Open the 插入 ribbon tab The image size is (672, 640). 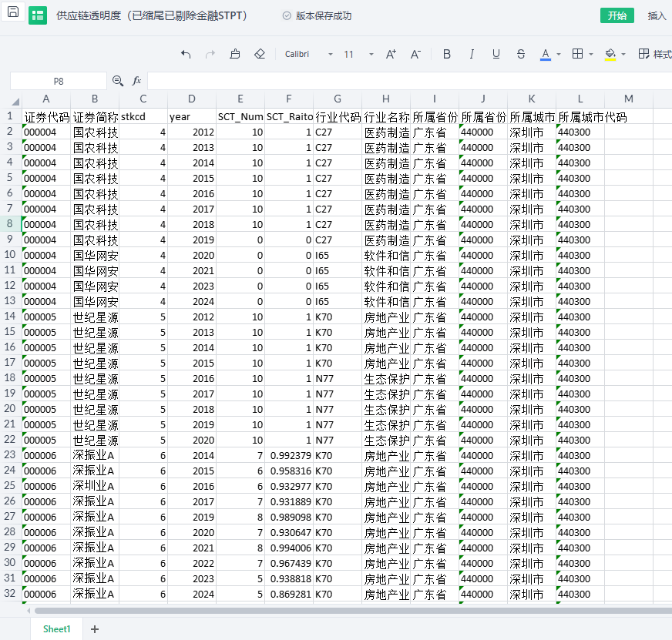click(x=657, y=16)
